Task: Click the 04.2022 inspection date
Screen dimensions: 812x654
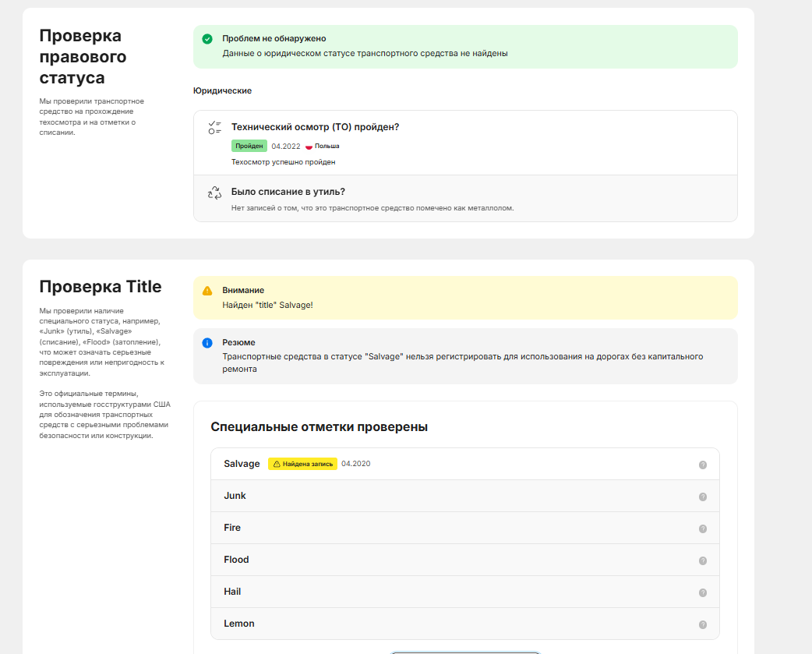Action: point(286,147)
